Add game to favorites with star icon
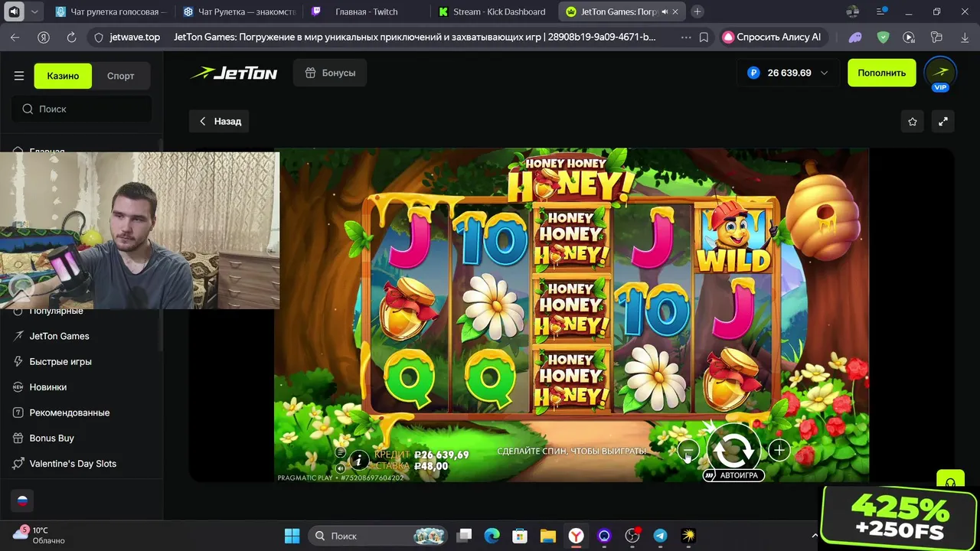Viewport: 980px width, 551px height. (913, 121)
